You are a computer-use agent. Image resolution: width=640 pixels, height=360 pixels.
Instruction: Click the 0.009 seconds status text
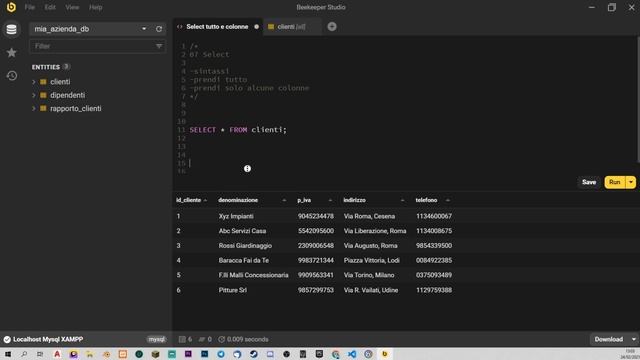[x=248, y=339]
